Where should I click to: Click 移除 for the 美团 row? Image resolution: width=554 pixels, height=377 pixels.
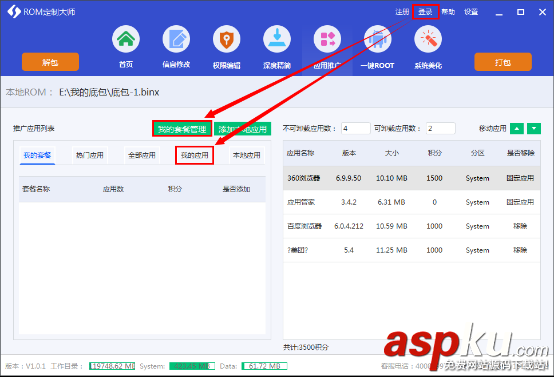[520, 250]
